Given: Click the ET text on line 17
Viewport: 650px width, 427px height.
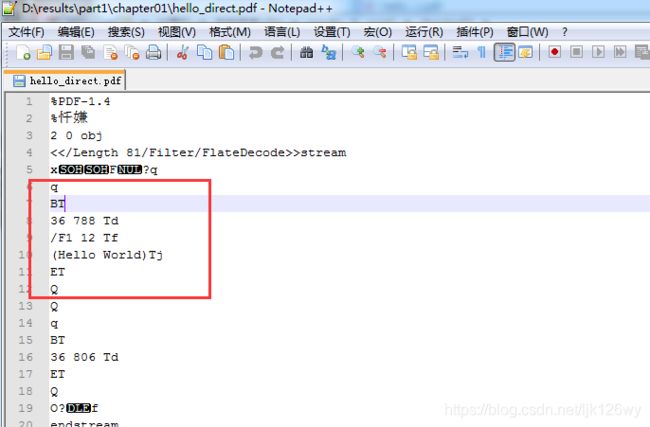Looking at the screenshot, I should tap(58, 374).
